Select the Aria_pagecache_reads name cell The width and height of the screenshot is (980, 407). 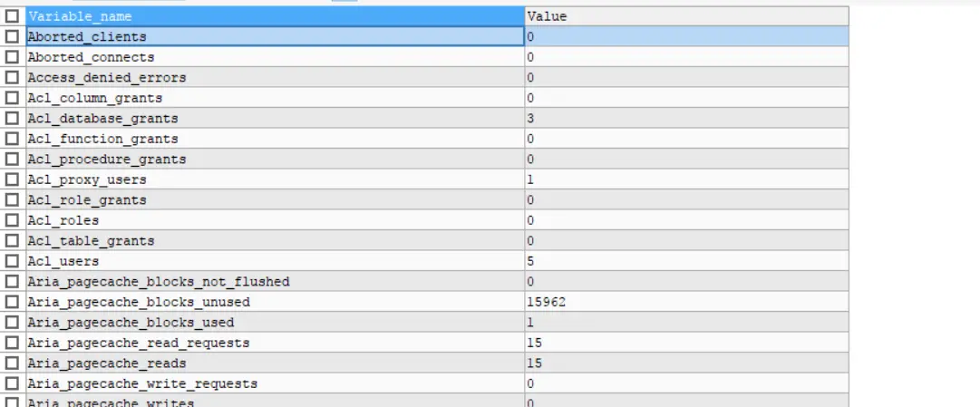(275, 363)
